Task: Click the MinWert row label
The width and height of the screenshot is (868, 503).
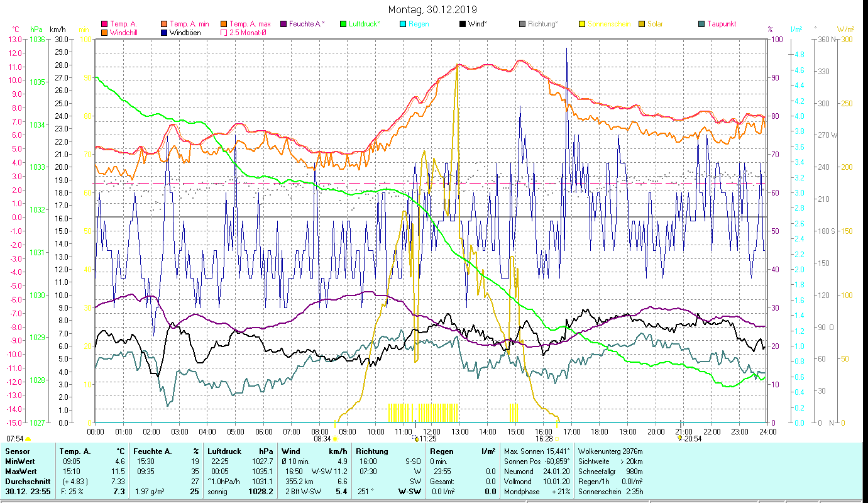Action: (x=21, y=462)
